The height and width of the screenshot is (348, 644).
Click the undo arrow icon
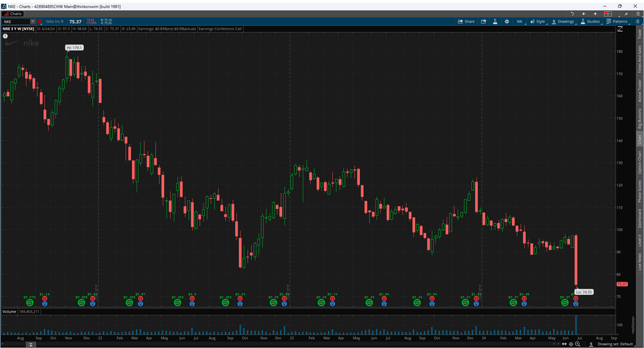coord(572,14)
